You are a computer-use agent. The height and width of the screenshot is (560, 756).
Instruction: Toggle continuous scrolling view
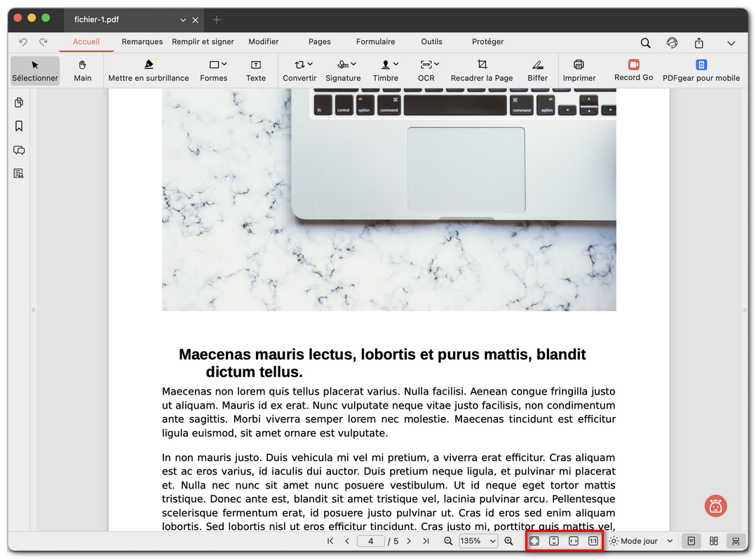736,541
